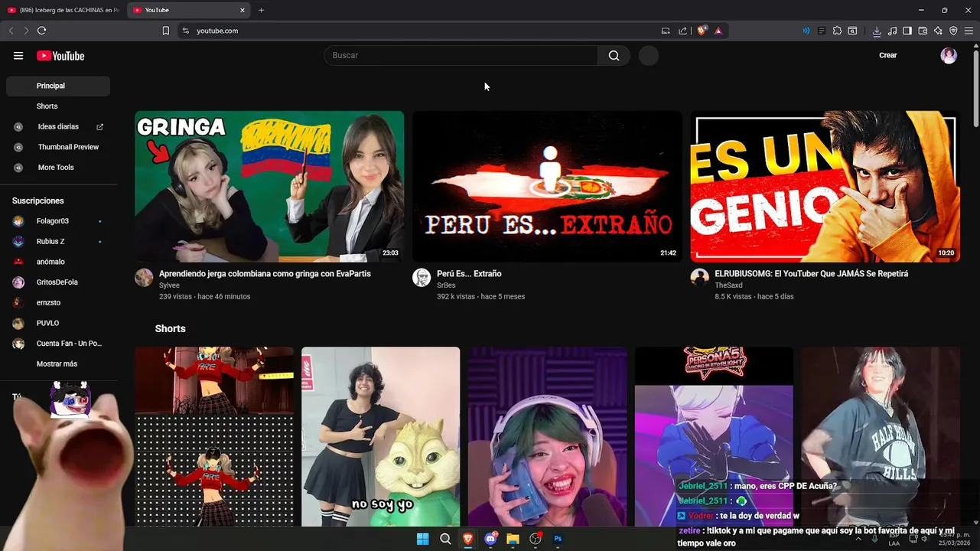
Task: Open the Brave Wallet icon
Action: tap(923, 31)
